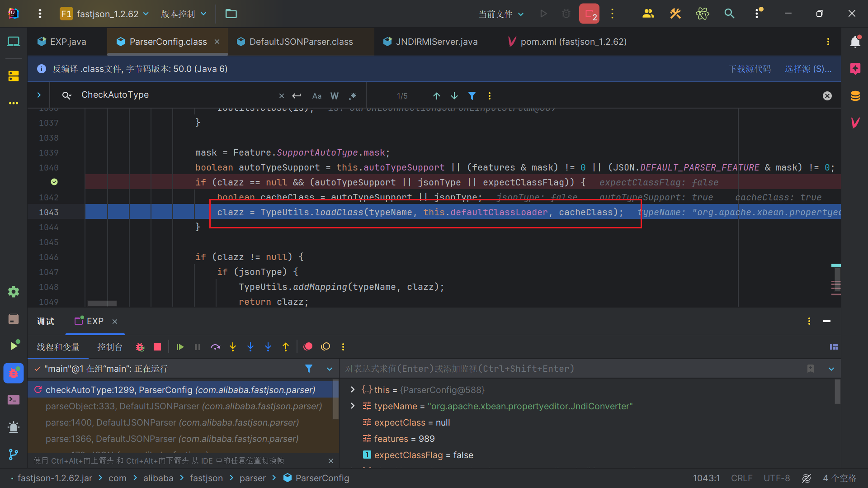Open version control dropdown
This screenshot has height=488, width=868.
184,14
